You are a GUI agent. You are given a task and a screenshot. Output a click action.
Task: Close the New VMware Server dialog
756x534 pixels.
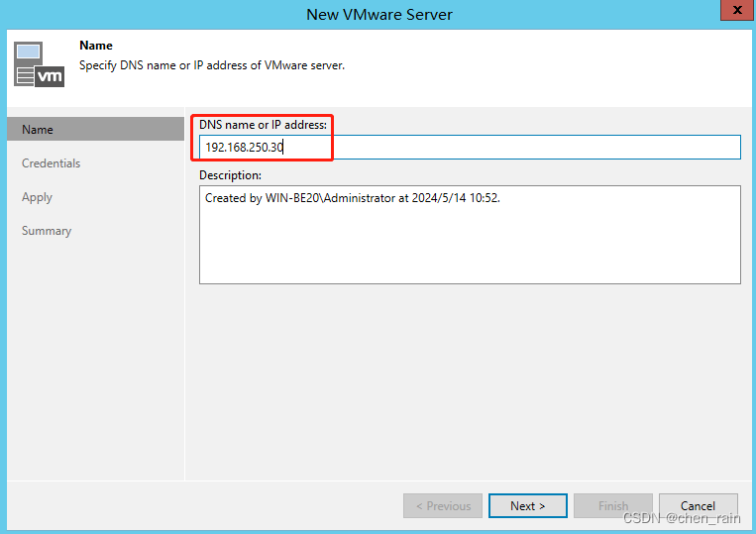737,10
